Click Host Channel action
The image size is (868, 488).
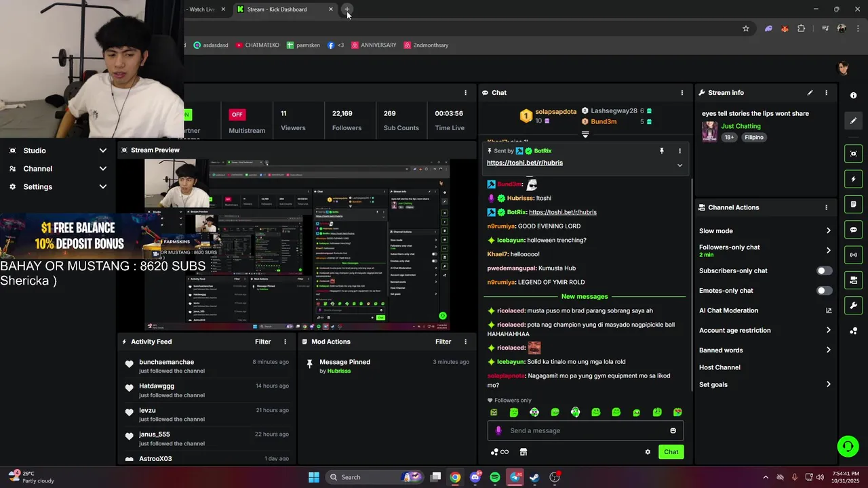click(x=719, y=367)
